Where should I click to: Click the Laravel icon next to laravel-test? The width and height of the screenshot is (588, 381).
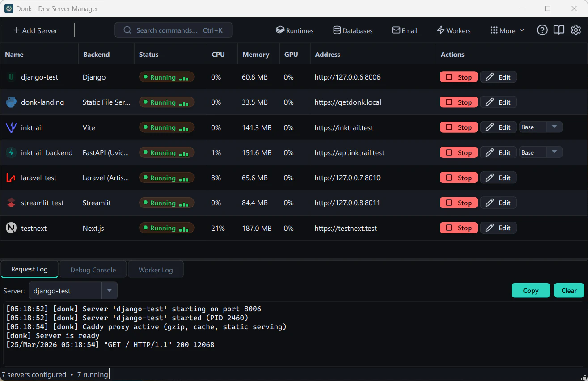11,178
